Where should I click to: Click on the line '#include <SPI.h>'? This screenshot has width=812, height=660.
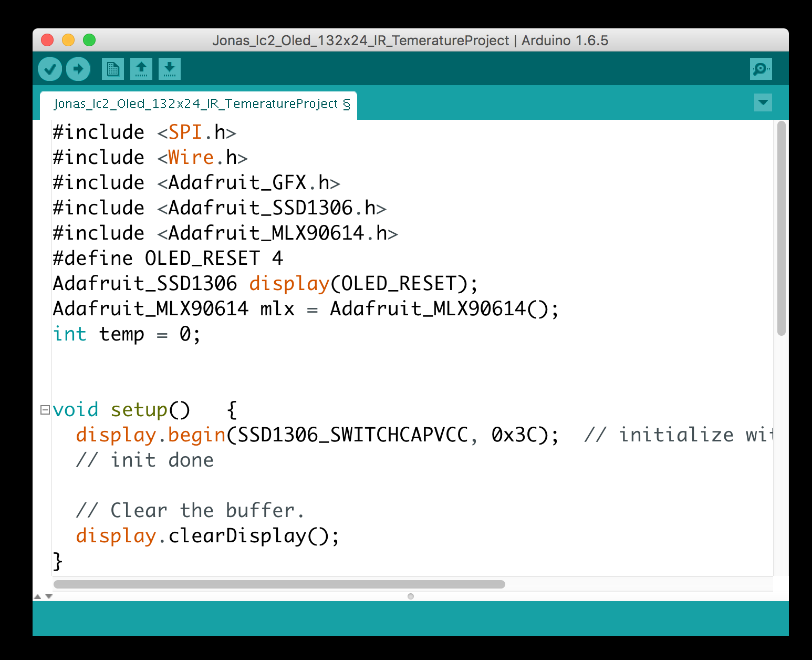point(144,132)
